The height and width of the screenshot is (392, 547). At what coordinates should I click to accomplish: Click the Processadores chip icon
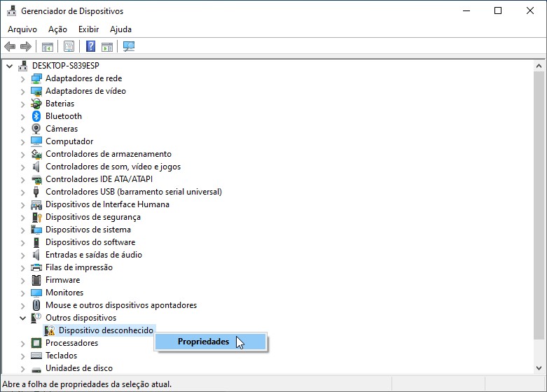(36, 343)
